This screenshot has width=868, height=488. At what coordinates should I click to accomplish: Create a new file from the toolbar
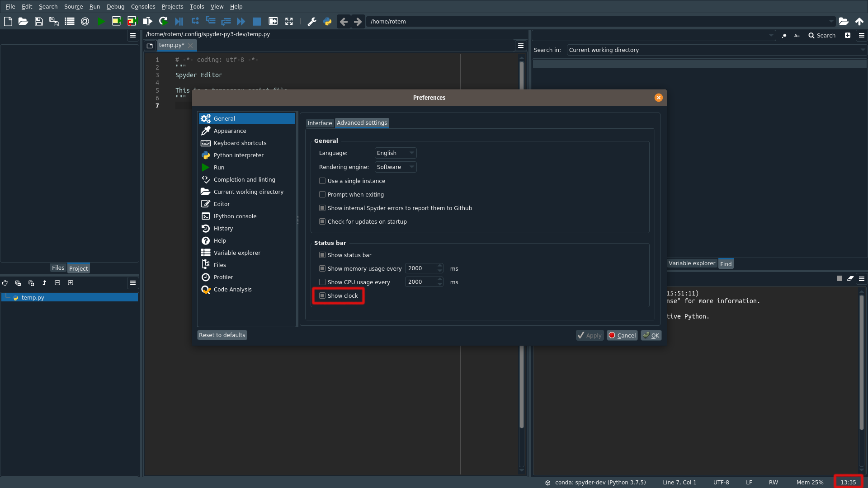pos(8,21)
